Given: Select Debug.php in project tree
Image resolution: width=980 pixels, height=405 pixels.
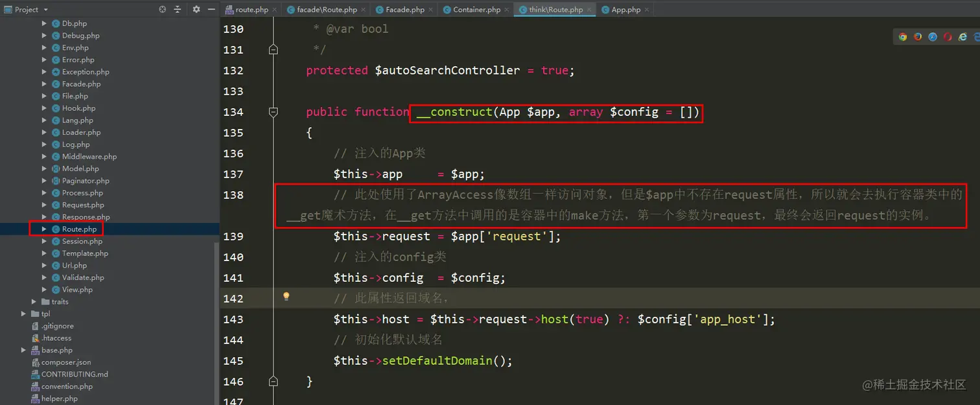Looking at the screenshot, I should click(x=80, y=36).
